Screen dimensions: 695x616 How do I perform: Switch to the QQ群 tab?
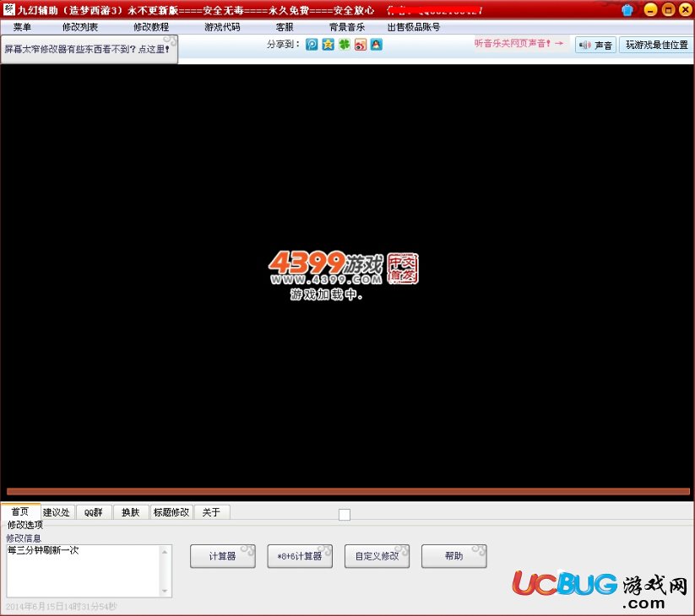[93, 512]
